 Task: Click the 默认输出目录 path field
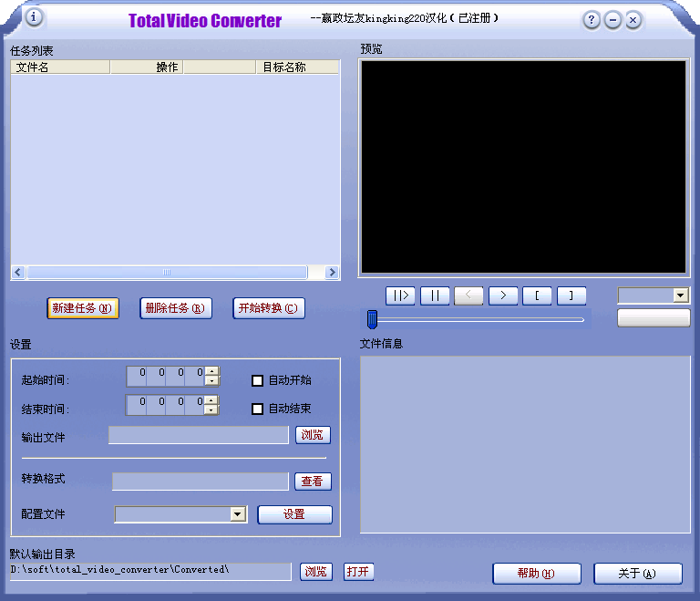click(x=151, y=572)
